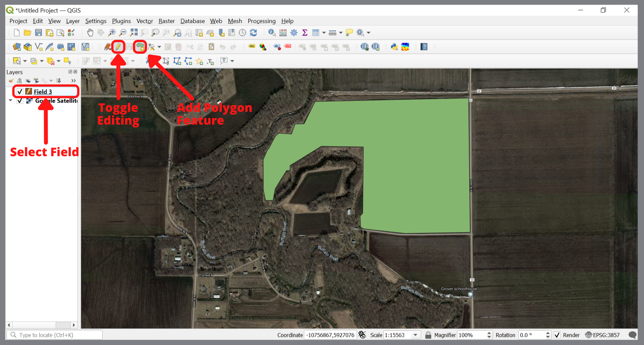
Task: Zoom to the full map extent
Action: [134, 32]
